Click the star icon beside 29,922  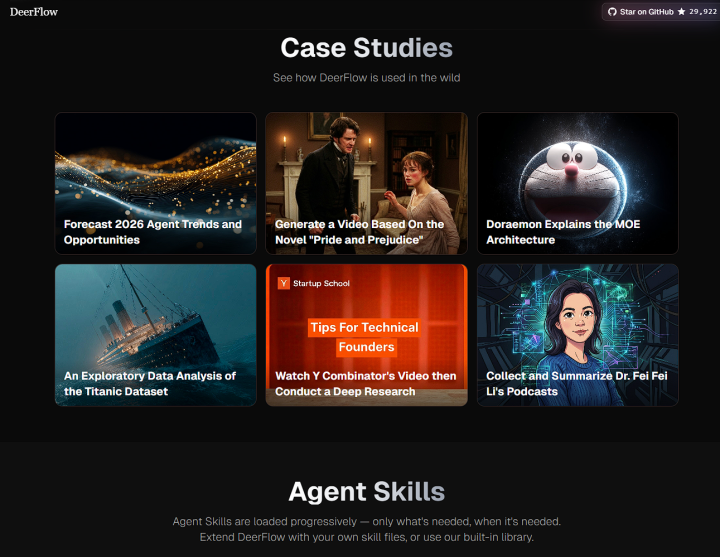(x=681, y=12)
